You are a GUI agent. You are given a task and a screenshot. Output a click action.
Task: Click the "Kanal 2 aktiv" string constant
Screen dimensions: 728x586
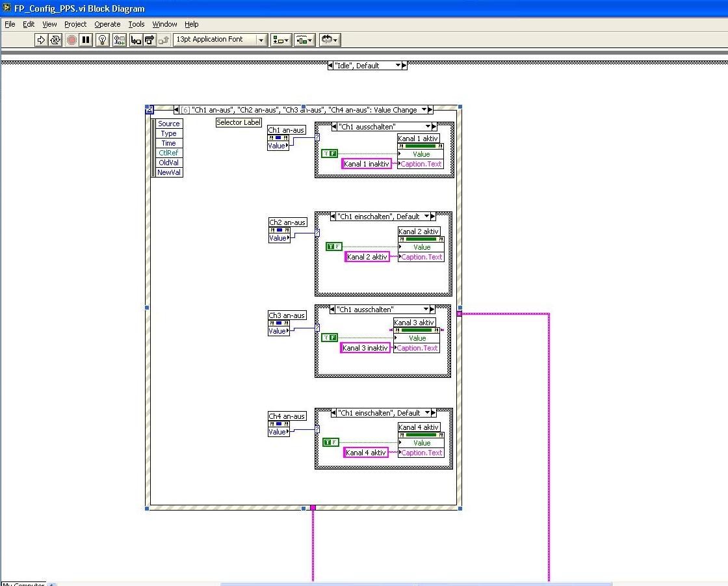coord(367,256)
